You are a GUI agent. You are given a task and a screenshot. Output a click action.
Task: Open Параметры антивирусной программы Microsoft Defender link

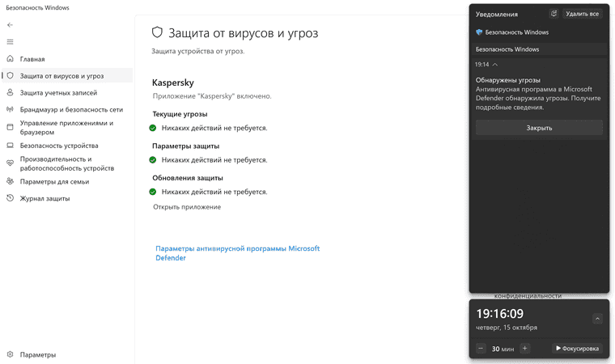(238, 253)
